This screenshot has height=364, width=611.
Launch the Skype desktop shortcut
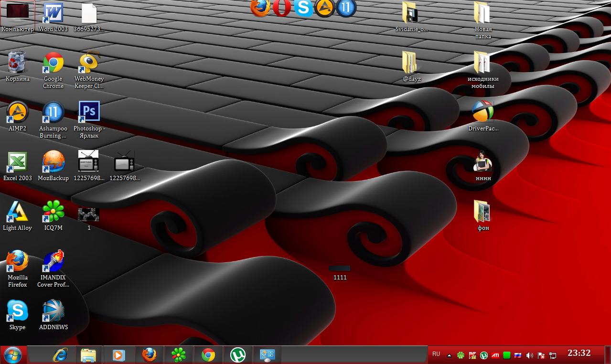(18, 315)
